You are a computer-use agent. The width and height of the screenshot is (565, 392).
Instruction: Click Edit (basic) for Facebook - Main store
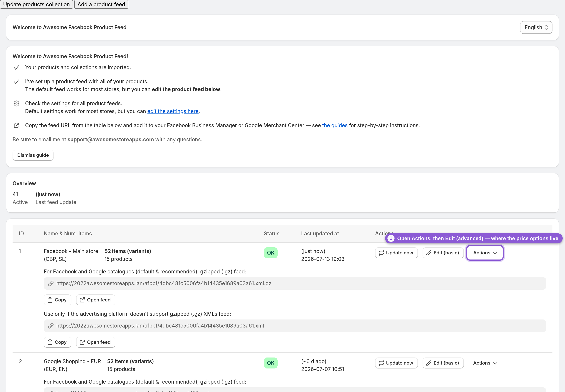pos(443,253)
